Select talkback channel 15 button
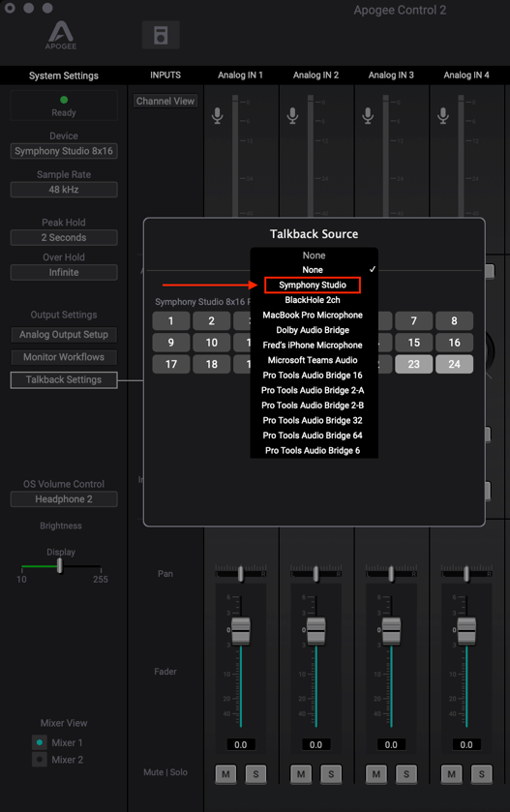Viewport: 510px width, 812px height. click(413, 343)
